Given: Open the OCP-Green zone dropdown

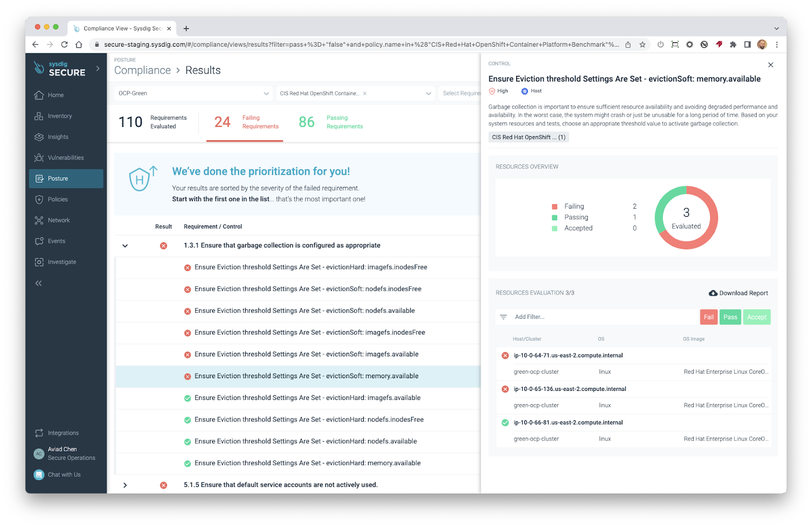Looking at the screenshot, I should click(x=193, y=93).
